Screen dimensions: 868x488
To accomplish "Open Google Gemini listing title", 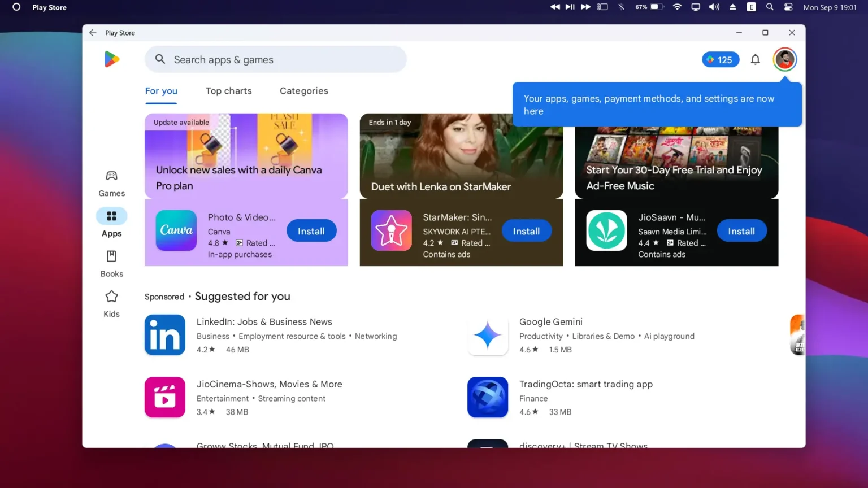I will tap(551, 321).
